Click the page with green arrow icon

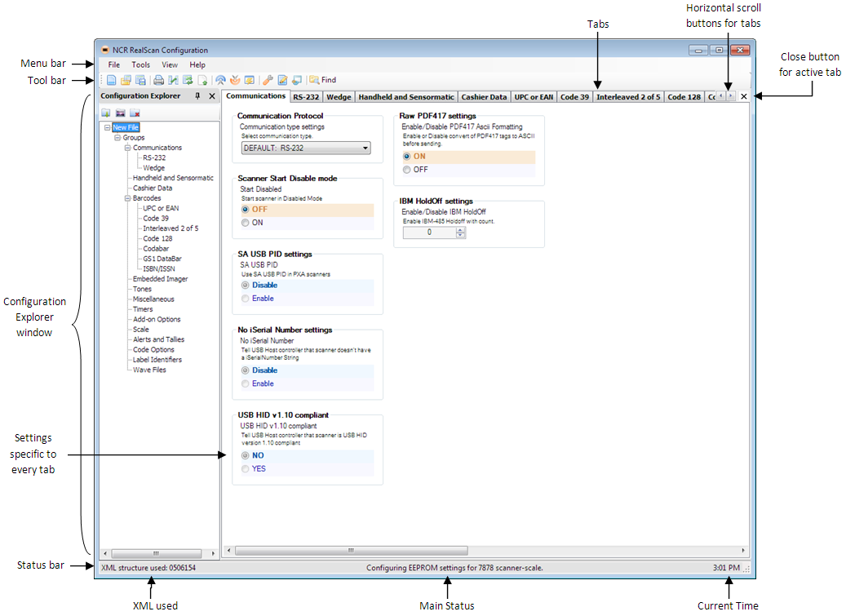pyautogui.click(x=202, y=81)
